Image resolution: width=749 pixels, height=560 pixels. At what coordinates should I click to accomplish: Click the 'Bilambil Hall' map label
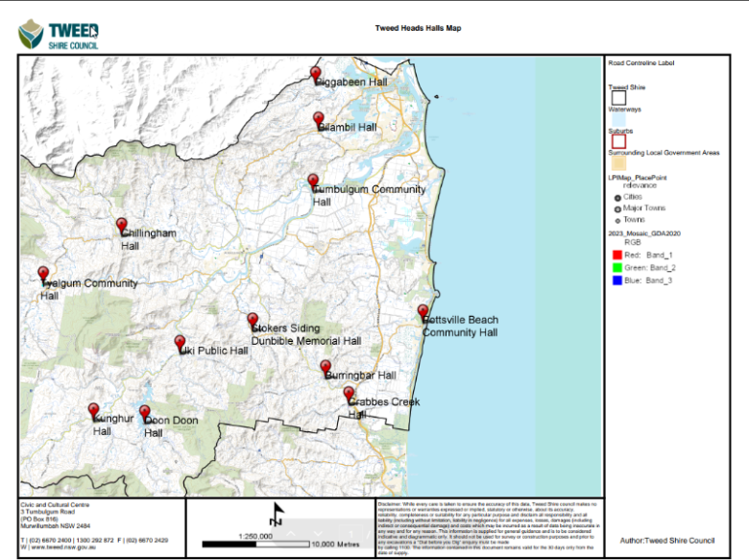coord(348,127)
